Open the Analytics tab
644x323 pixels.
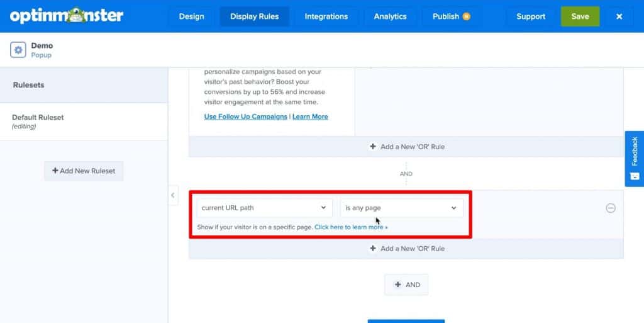[x=390, y=16]
